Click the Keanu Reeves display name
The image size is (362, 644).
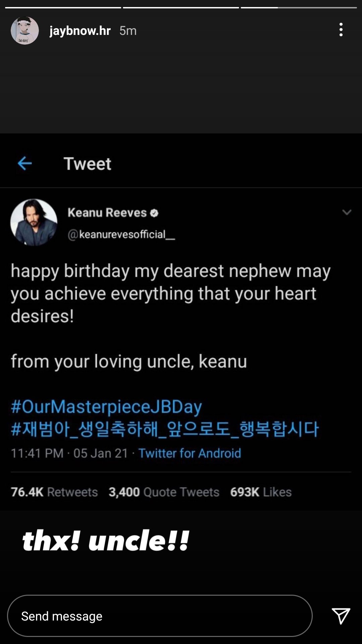pos(107,213)
